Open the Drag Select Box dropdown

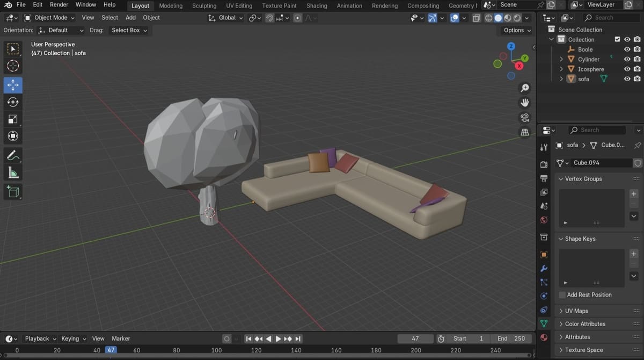129,30
